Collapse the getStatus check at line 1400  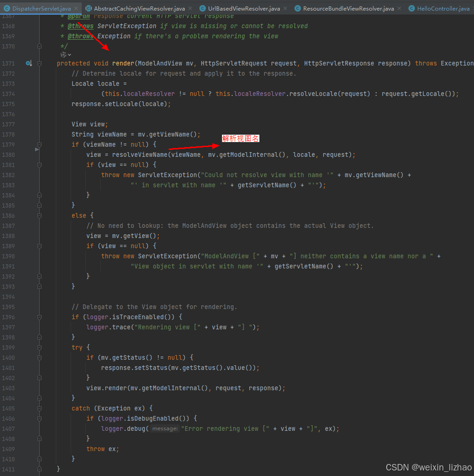coord(40,357)
